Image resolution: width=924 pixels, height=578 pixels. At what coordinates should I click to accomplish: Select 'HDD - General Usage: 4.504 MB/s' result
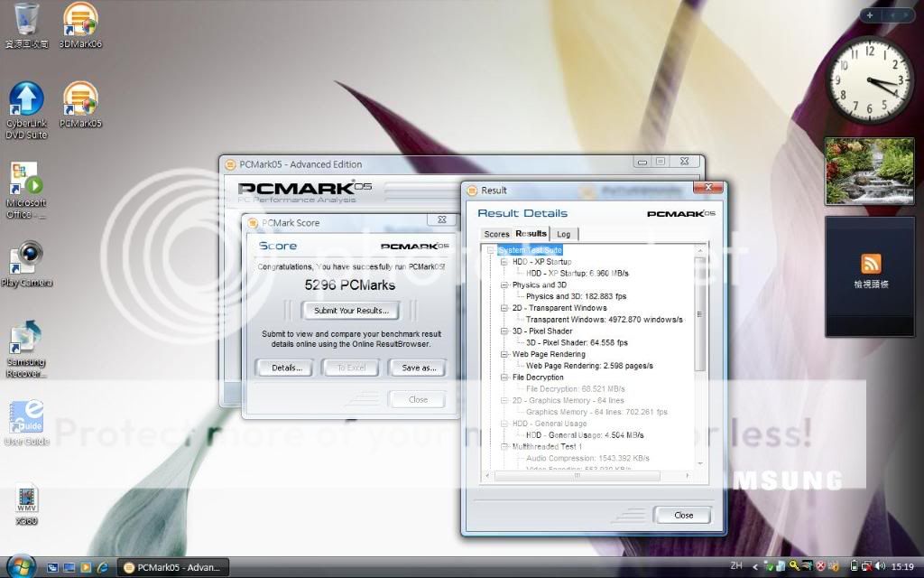tap(585, 434)
